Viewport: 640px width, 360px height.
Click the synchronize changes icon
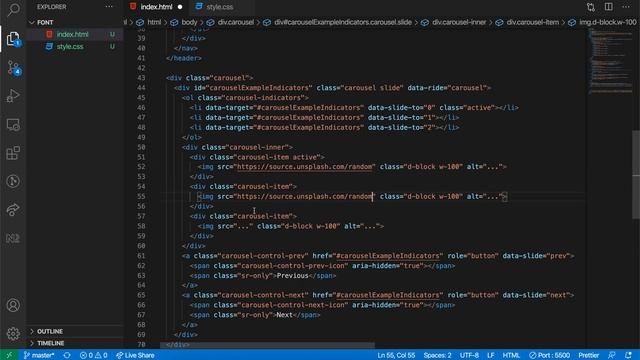[x=67, y=355]
